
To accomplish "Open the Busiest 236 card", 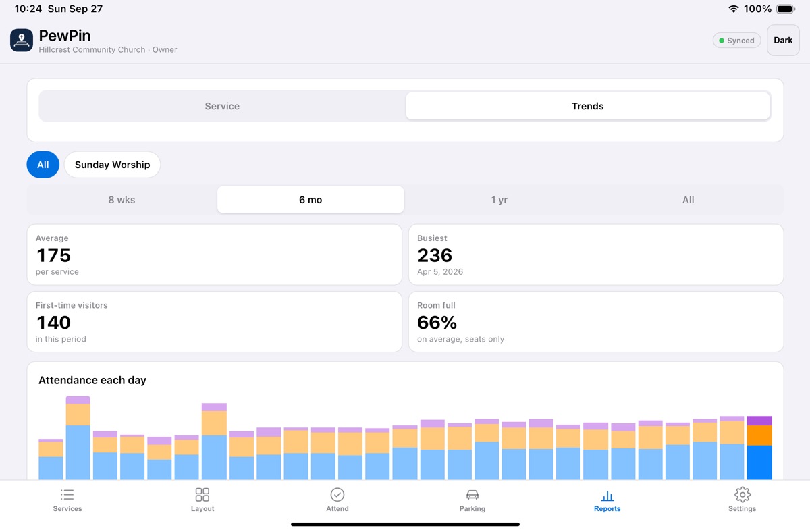I will pos(596,255).
